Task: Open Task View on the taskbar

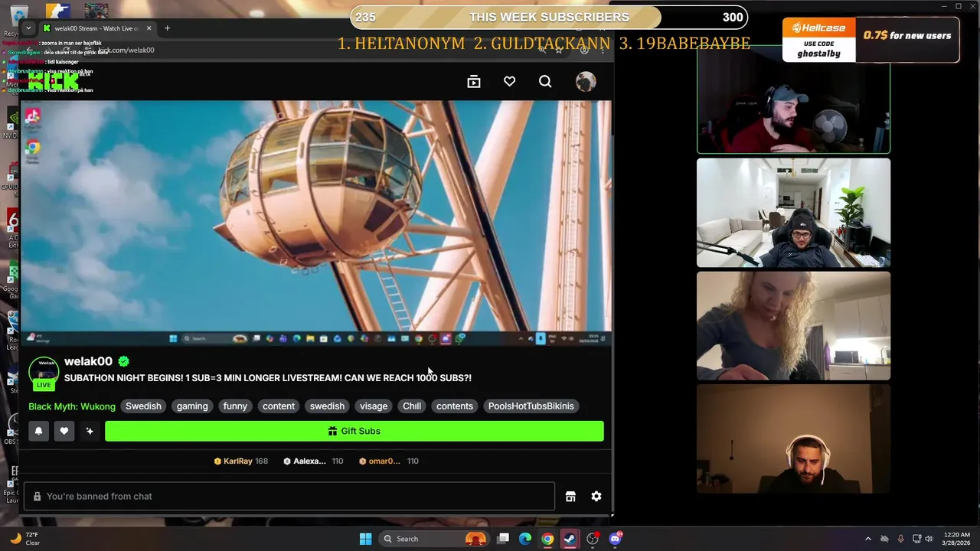Action: (503, 539)
